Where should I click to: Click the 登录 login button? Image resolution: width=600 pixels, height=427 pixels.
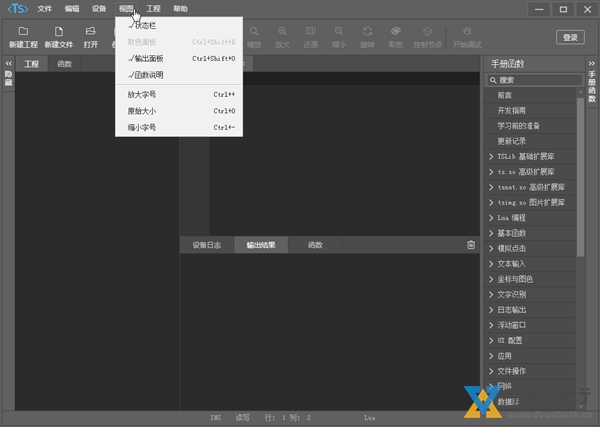click(570, 37)
